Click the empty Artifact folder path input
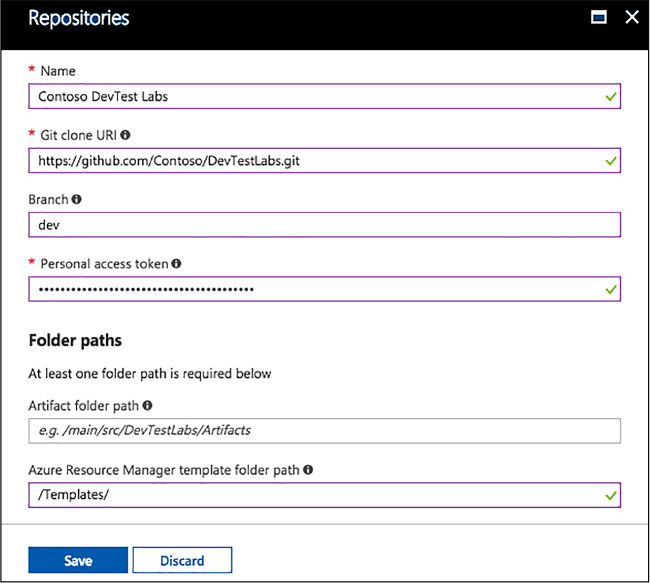 325,431
